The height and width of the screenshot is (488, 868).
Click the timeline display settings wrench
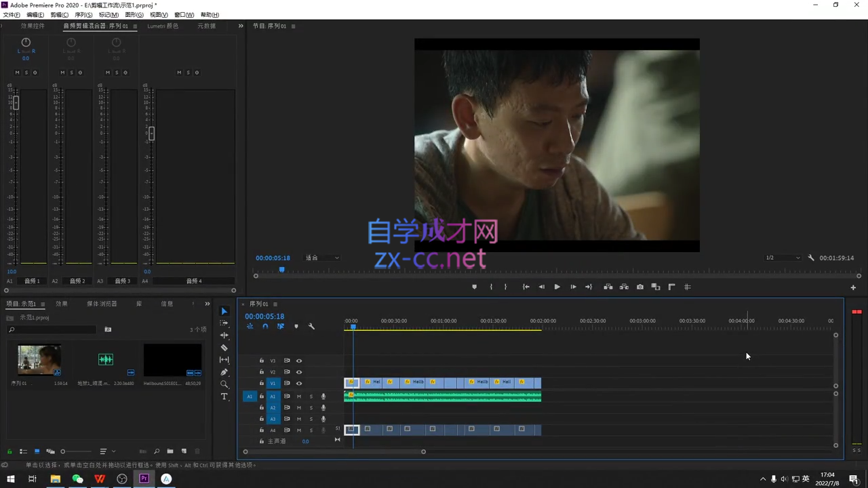click(x=311, y=327)
